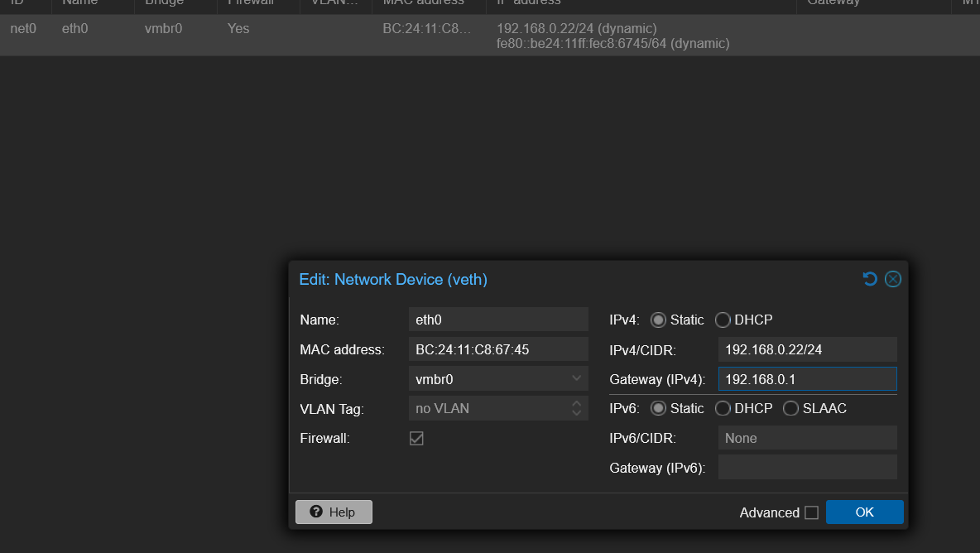Reset the dialog with the undo arrow icon
The image size is (980, 553).
click(869, 279)
